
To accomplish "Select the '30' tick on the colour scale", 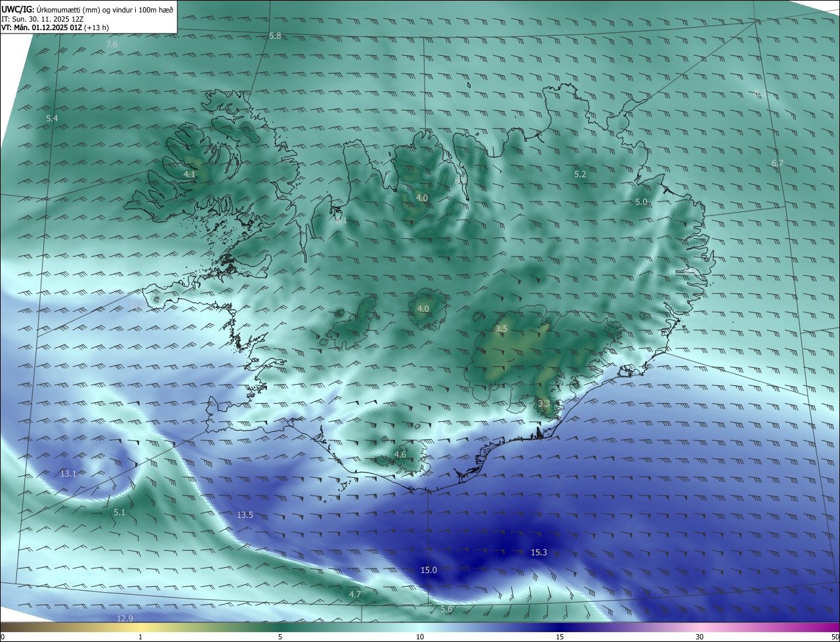I will [700, 637].
